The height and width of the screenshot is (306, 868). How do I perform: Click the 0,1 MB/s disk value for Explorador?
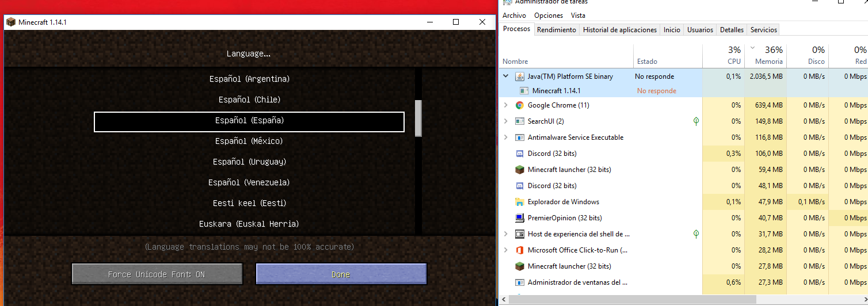click(x=811, y=202)
